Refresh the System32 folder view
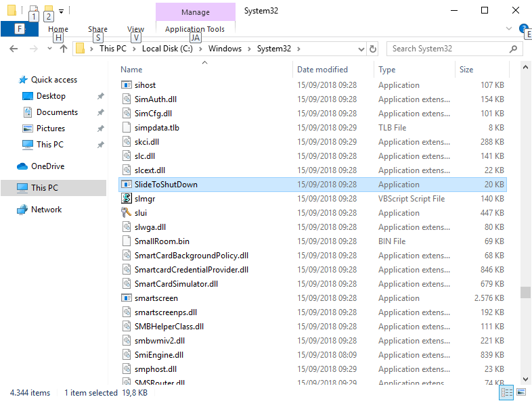 373,49
